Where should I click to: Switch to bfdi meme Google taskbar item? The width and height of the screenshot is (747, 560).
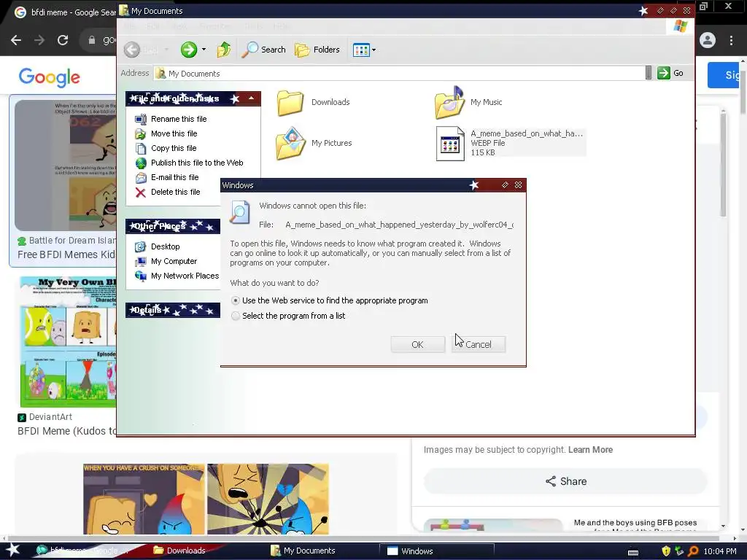83,551
